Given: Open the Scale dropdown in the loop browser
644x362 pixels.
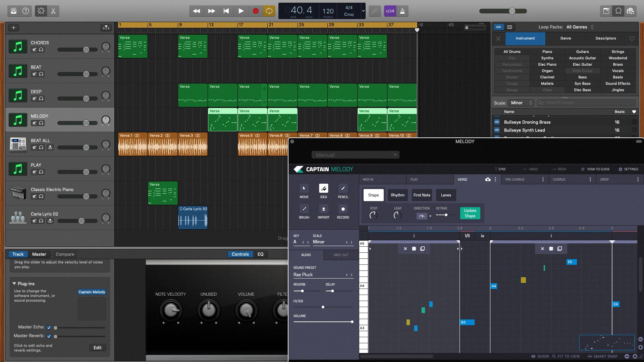Looking at the screenshot, I should click(x=521, y=103).
